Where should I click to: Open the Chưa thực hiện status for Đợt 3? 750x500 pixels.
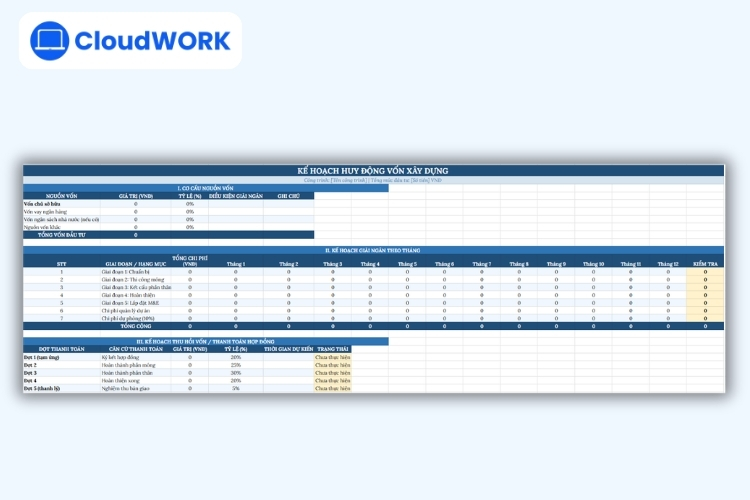click(x=332, y=373)
